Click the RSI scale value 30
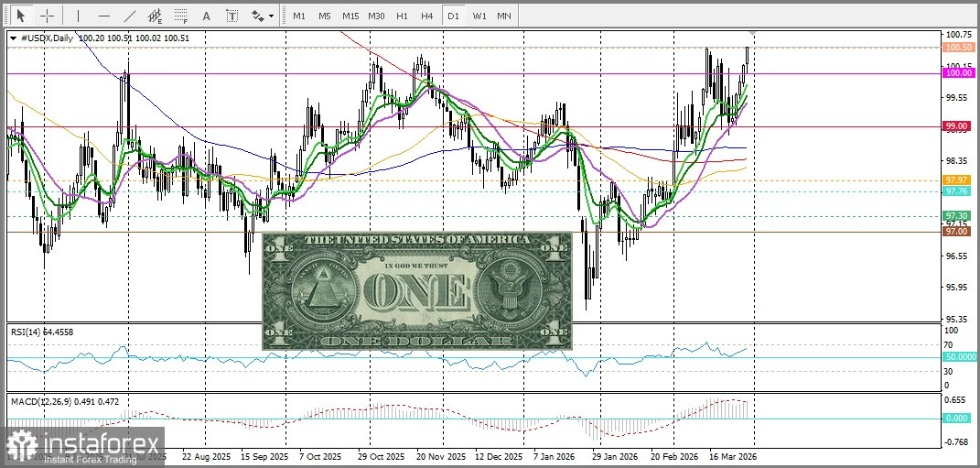Viewport: 980px width, 468px height. click(948, 372)
